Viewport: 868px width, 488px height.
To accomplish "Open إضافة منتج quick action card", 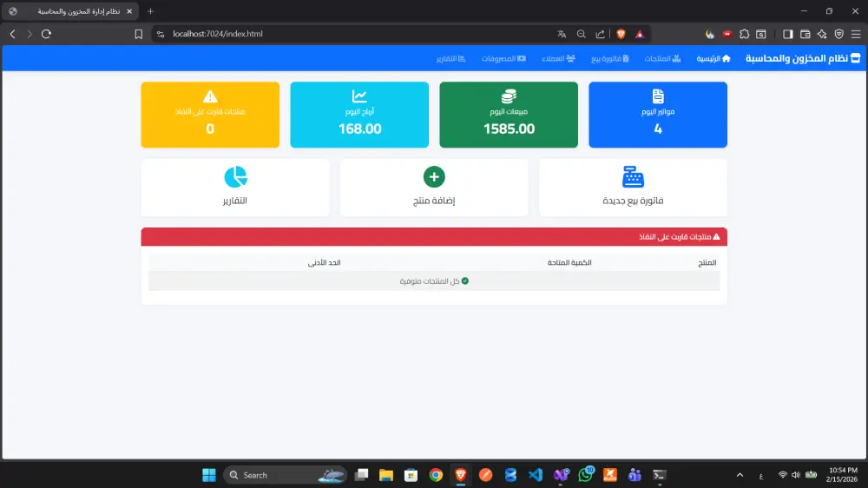I will coord(434,188).
